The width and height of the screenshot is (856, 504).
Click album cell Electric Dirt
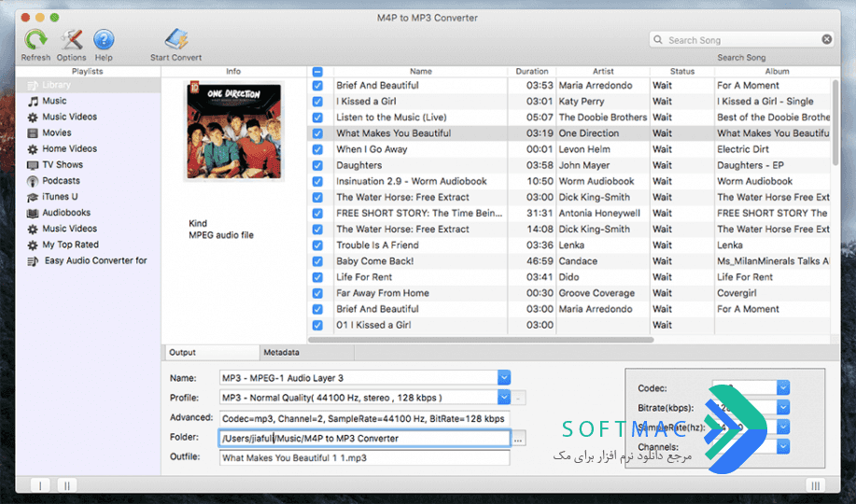tap(742, 149)
